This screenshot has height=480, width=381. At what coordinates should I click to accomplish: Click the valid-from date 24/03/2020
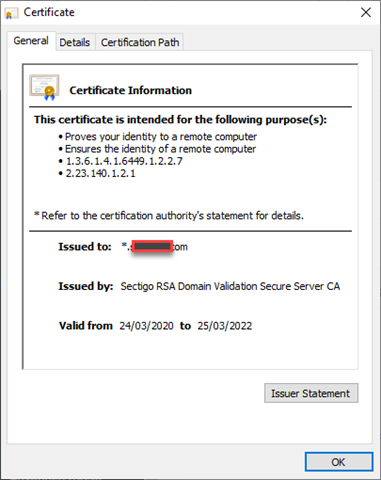(146, 326)
